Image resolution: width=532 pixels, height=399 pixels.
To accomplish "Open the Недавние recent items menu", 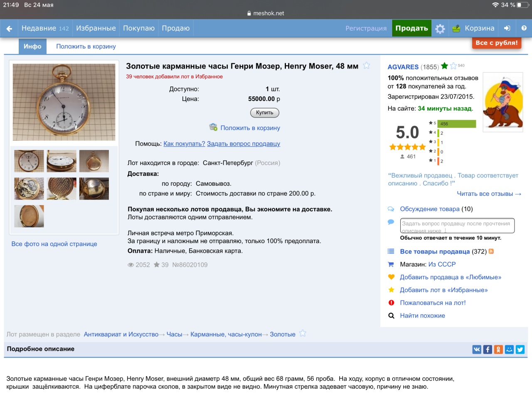I will (x=45, y=28).
